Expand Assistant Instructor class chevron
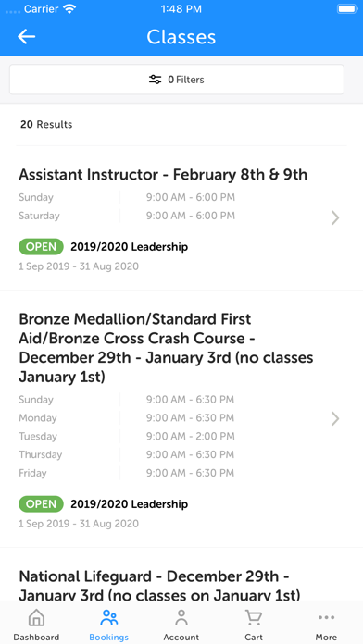This screenshot has height=644, width=363. pos(335,217)
